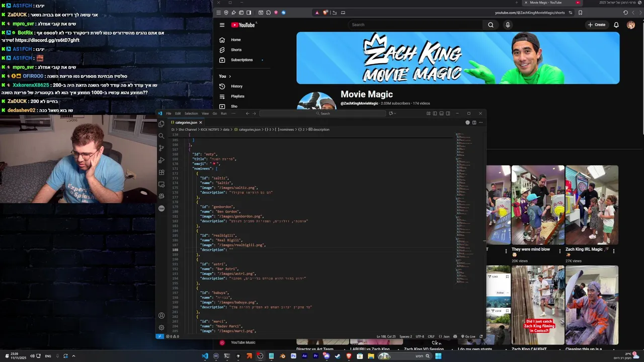Click the YouTube search magnifier button
Screen dimensions: 644x362
click(x=491, y=25)
